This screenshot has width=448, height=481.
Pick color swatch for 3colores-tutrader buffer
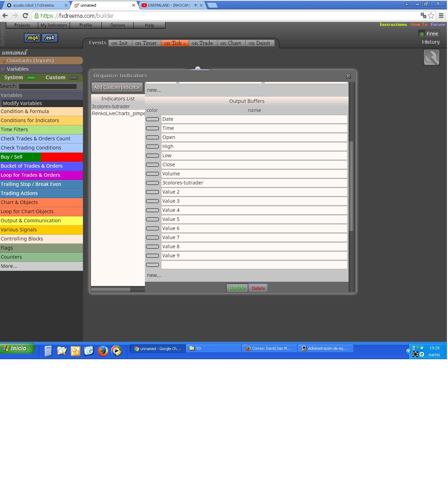pos(152,183)
